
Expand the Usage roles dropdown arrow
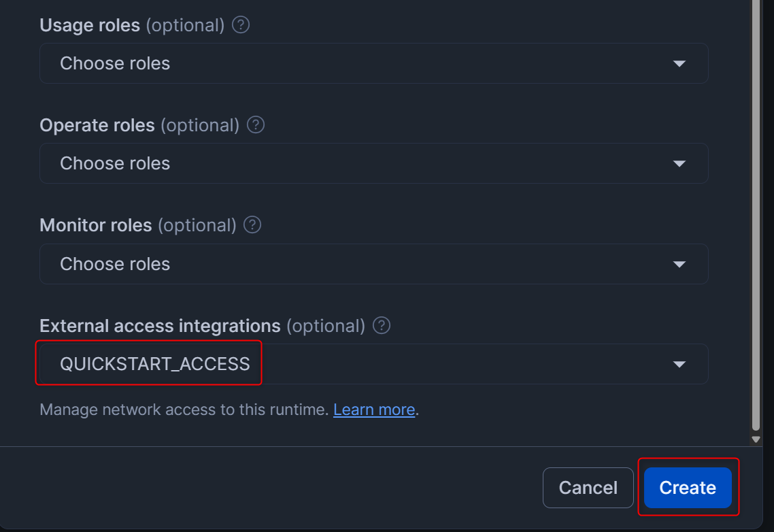679,64
